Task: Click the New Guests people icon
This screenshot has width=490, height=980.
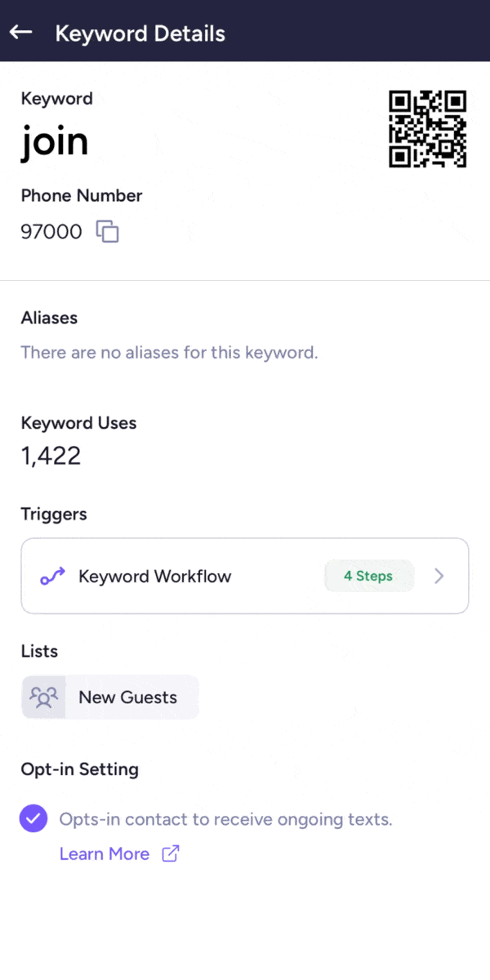Action: pos(44,697)
